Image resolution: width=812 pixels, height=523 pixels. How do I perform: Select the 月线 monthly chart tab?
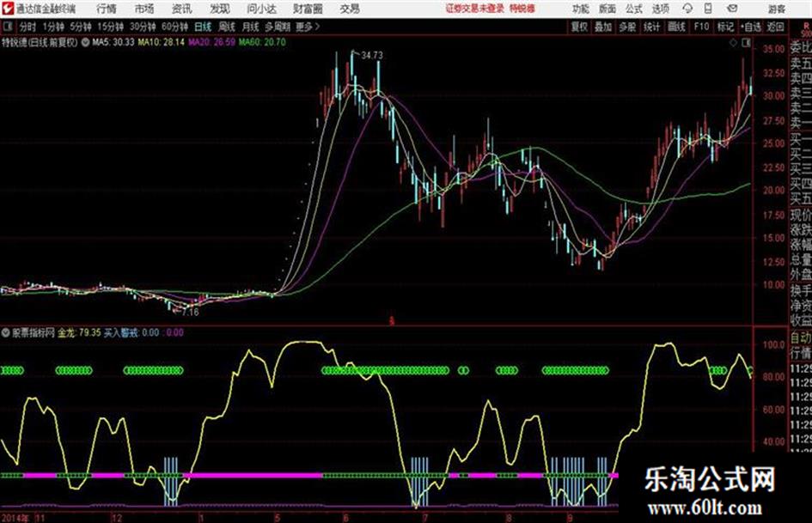[251, 27]
